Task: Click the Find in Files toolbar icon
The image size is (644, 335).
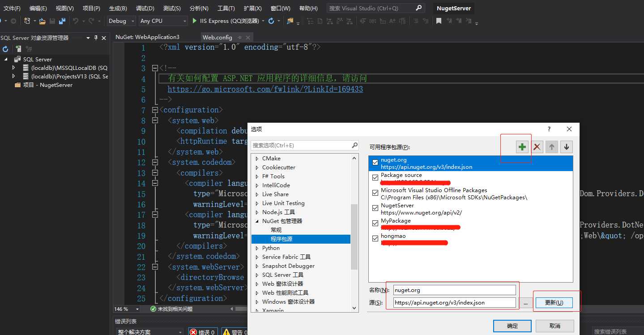Action: coord(290,21)
